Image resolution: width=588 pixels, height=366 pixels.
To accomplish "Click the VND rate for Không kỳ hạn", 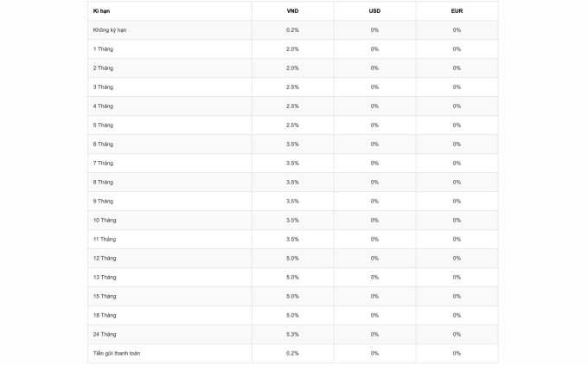I will pos(292,30).
